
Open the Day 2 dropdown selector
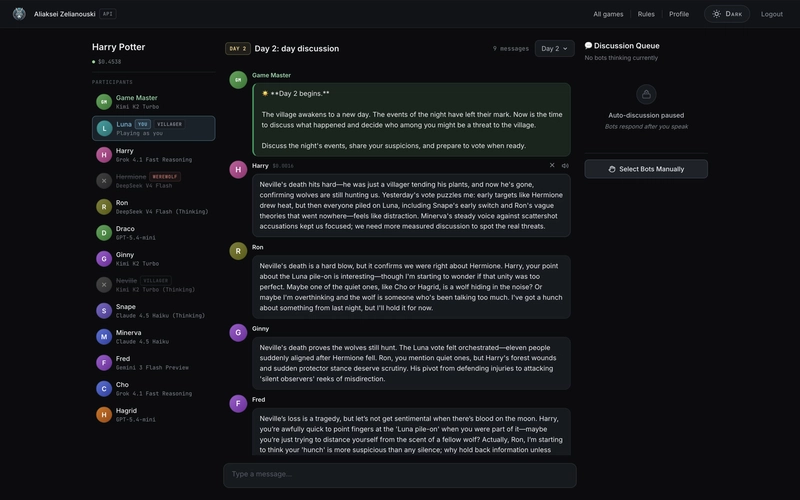555,48
